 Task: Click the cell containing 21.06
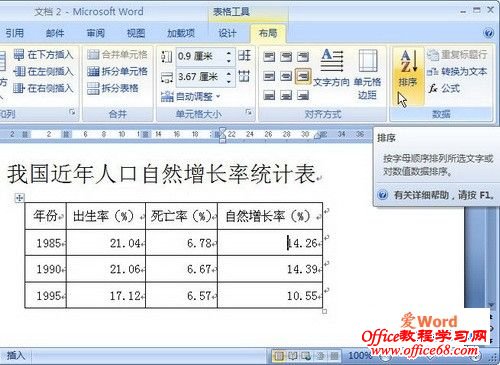(x=106, y=269)
